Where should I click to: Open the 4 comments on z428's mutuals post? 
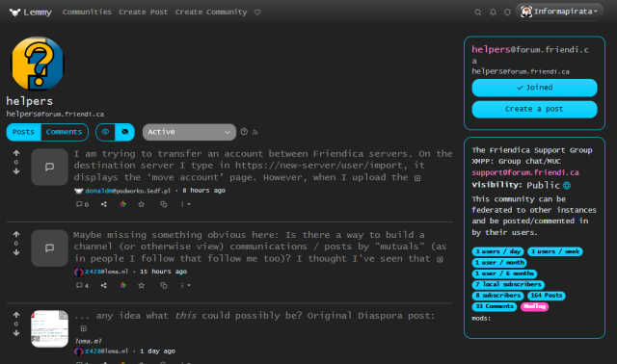[82, 285]
